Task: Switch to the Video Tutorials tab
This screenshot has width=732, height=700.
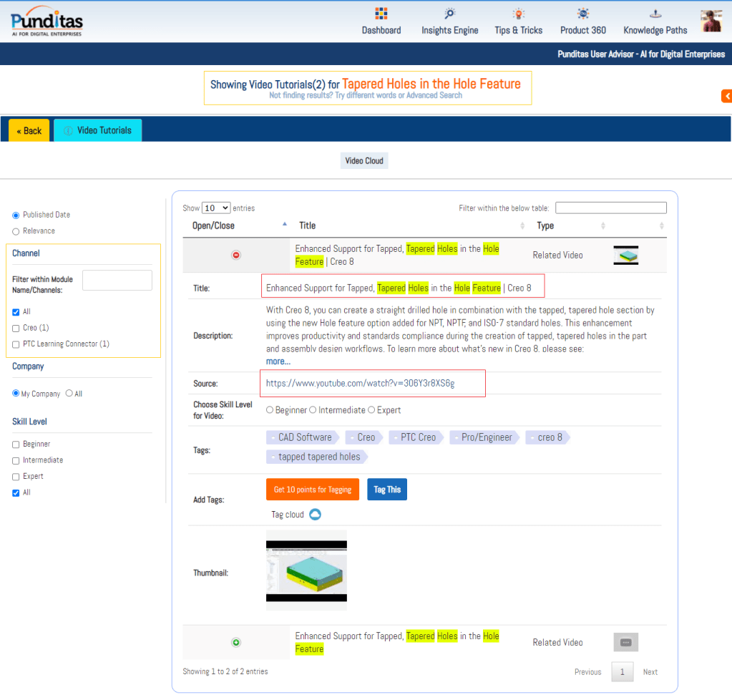Action: (x=98, y=130)
